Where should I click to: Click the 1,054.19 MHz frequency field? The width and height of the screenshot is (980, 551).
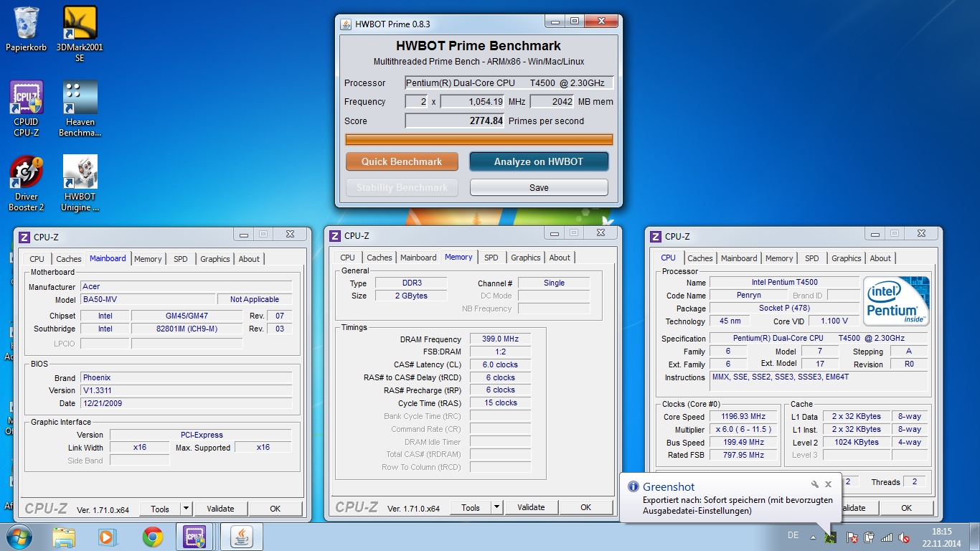coord(473,102)
